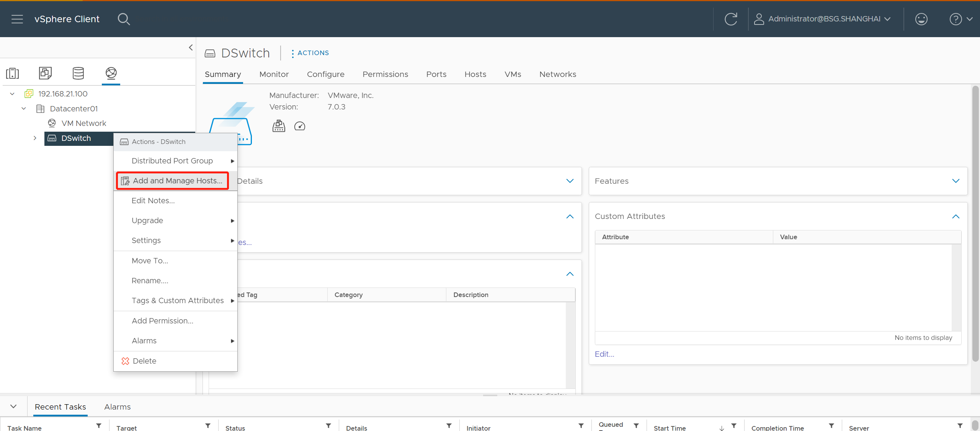Click the main panel vertical scrollbar
The height and width of the screenshot is (431, 980).
coord(975,224)
